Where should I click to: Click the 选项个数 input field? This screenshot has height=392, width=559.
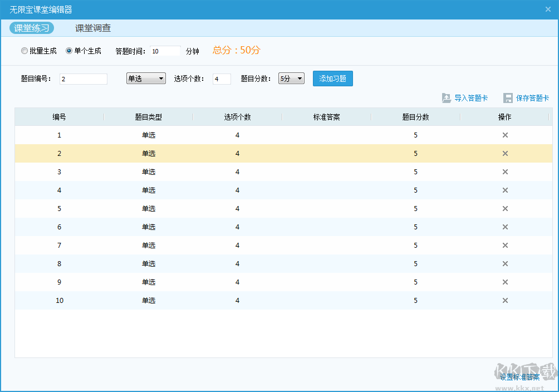[x=222, y=79]
